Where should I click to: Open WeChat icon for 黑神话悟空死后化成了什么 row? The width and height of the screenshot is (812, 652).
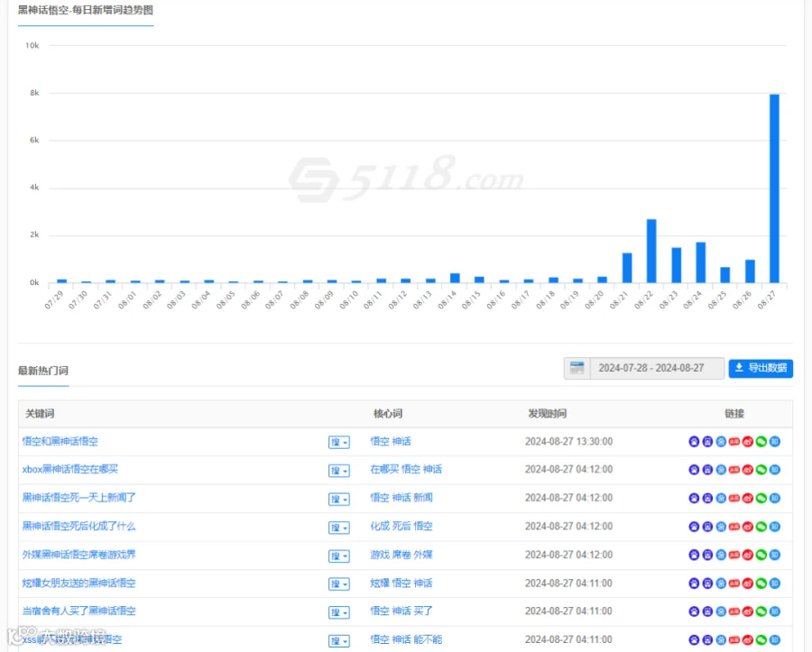(761, 527)
